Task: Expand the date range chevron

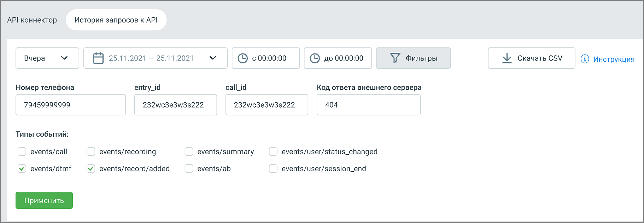Action: click(213, 58)
